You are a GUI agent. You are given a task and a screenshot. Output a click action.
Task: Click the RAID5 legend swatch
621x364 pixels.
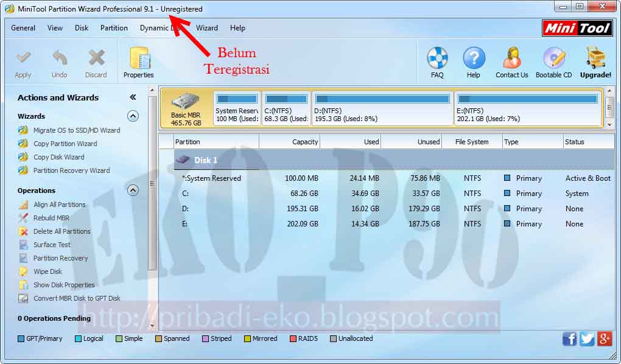[293, 339]
